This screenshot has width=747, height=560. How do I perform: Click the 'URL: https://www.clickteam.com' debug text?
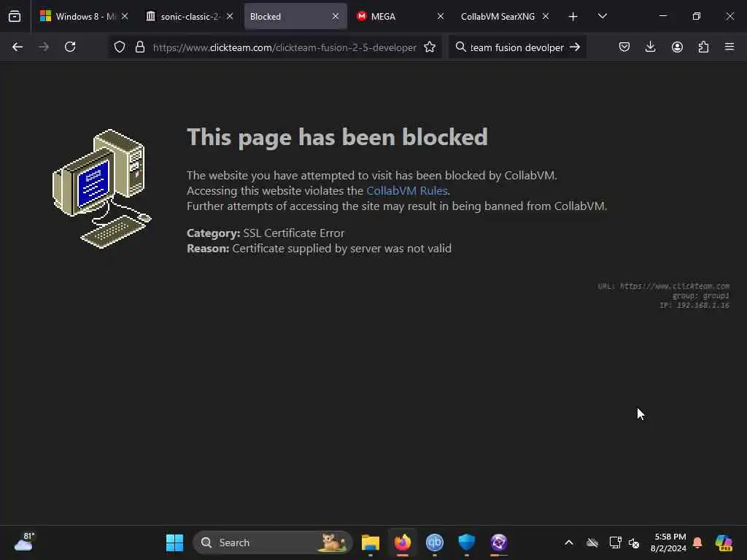pos(664,286)
